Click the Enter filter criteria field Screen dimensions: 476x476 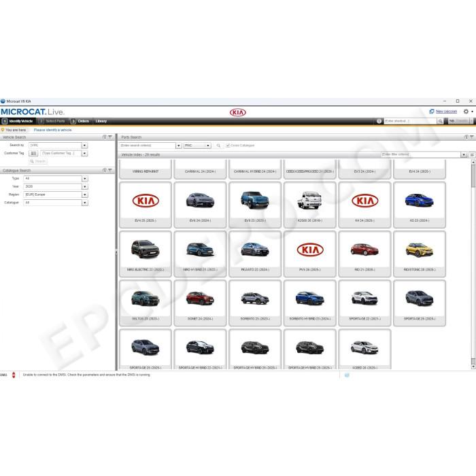(421, 155)
